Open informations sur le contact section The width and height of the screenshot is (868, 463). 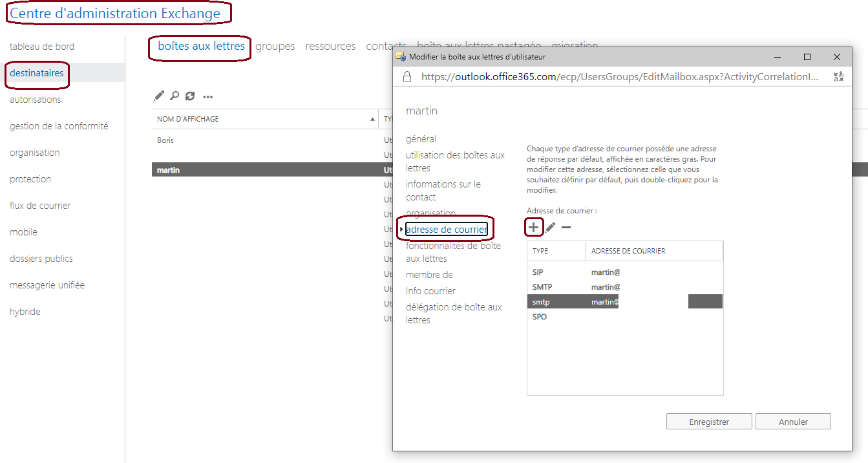pos(443,191)
